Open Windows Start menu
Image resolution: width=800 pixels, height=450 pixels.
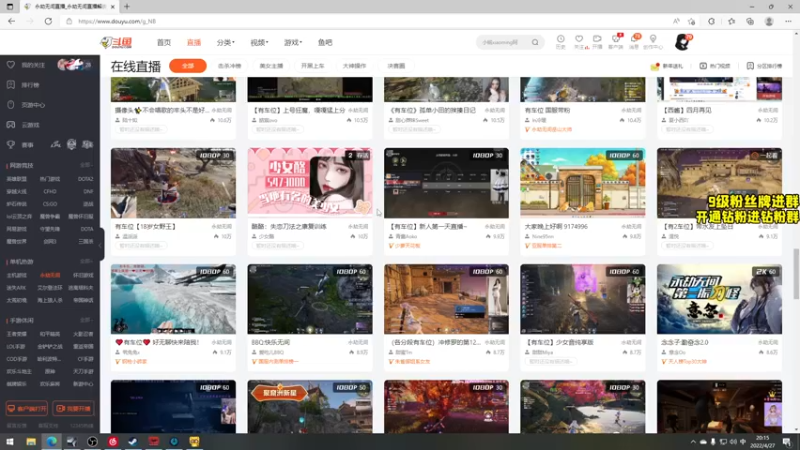pos(10,441)
